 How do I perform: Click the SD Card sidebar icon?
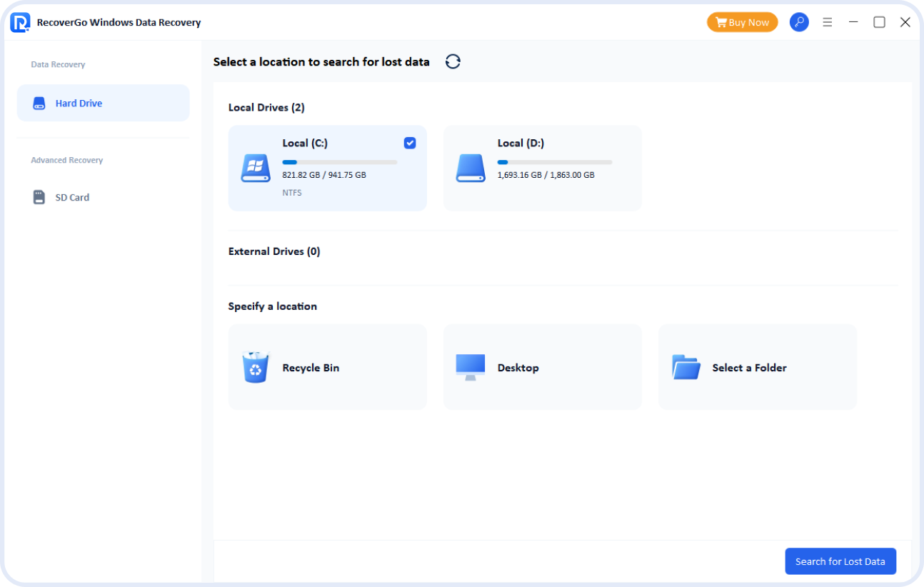coord(39,197)
